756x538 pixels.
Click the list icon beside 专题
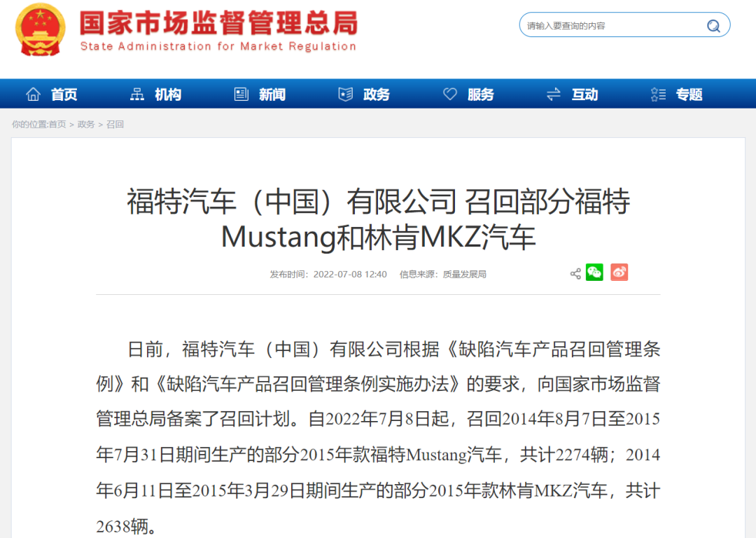click(x=658, y=95)
